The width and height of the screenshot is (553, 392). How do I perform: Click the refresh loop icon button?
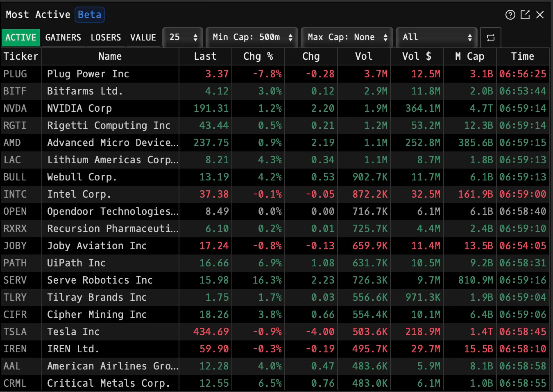pos(490,38)
